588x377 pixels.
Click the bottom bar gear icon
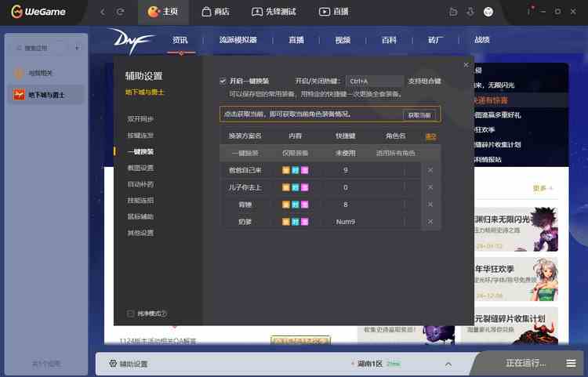point(113,364)
